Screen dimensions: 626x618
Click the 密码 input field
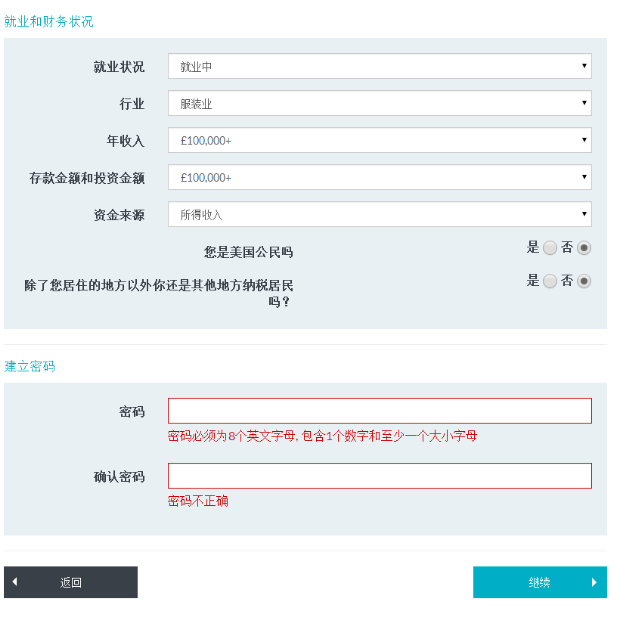pyautogui.click(x=379, y=411)
